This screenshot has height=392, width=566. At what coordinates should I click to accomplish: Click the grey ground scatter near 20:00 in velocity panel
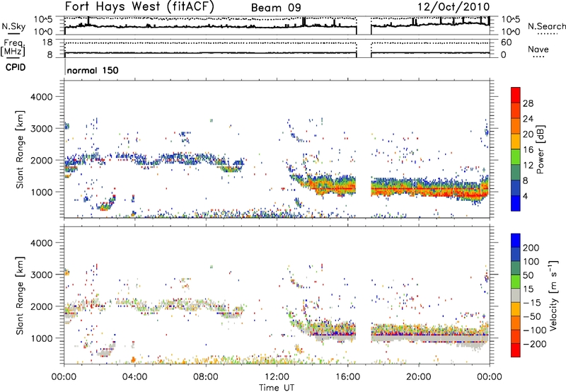pos(419,340)
